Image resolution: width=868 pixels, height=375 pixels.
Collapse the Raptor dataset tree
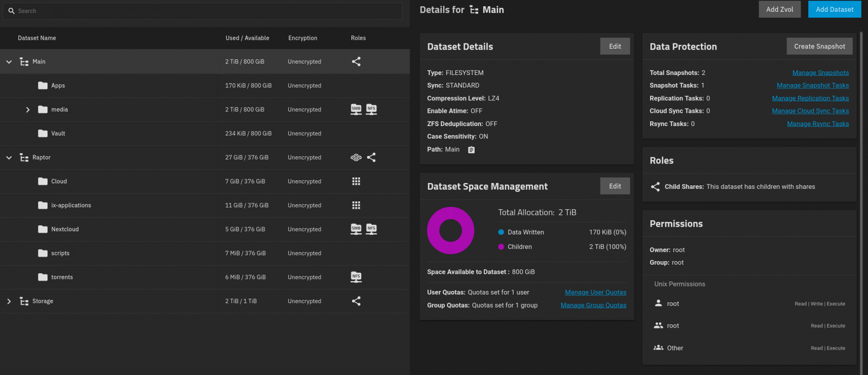(9, 158)
